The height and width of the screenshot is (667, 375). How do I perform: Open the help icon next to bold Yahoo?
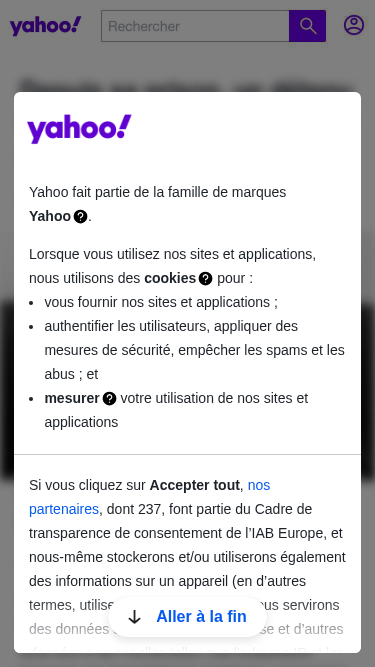80,217
